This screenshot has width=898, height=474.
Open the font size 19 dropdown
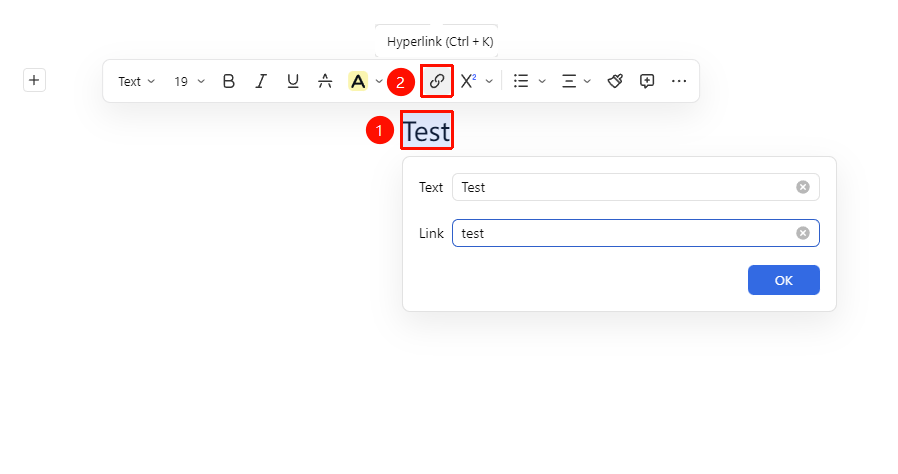point(189,81)
